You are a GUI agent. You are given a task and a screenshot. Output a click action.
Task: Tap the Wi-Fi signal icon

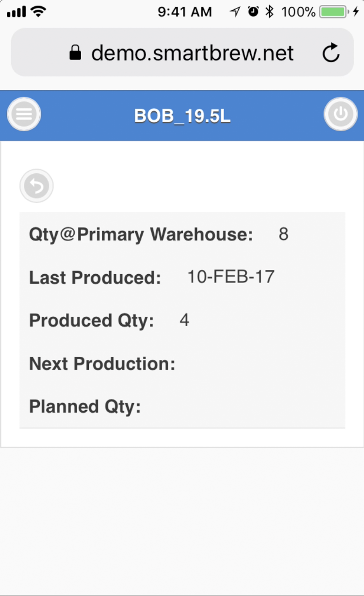pyautogui.click(x=39, y=12)
